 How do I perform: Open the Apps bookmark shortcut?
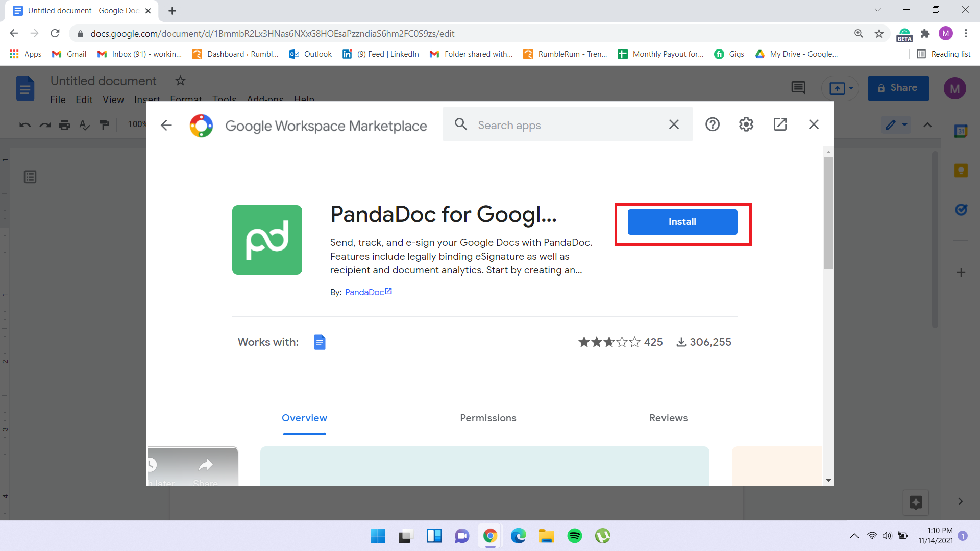click(x=26, y=54)
